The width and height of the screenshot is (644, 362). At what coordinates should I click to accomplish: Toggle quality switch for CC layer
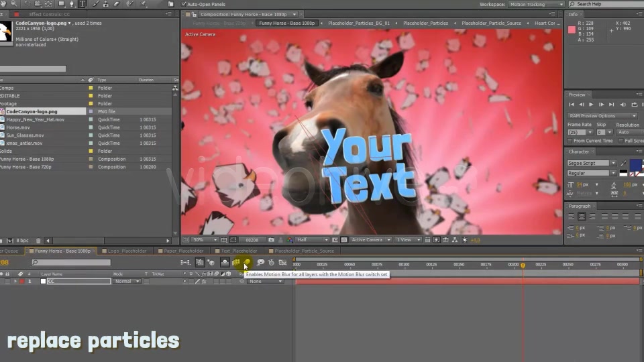197,282
